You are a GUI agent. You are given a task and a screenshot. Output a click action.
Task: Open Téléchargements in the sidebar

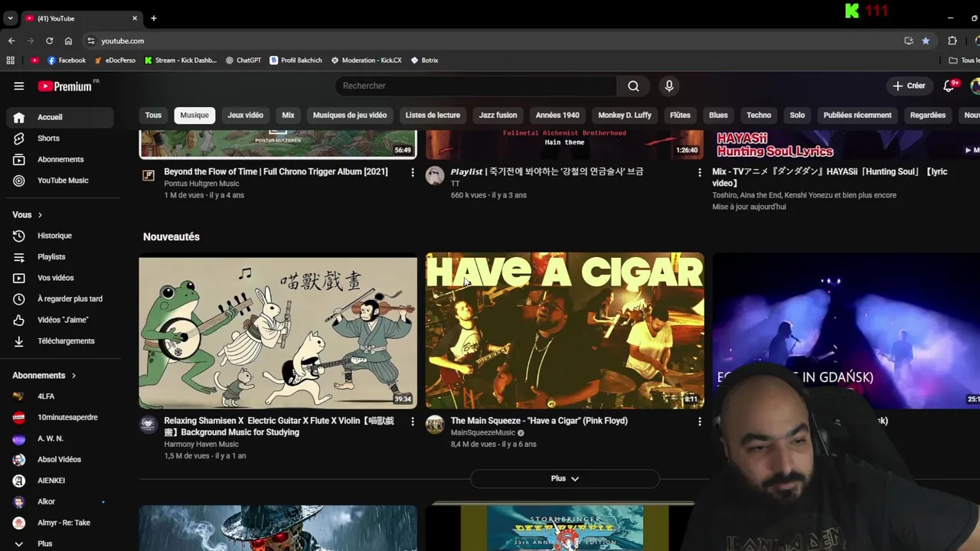point(60,341)
